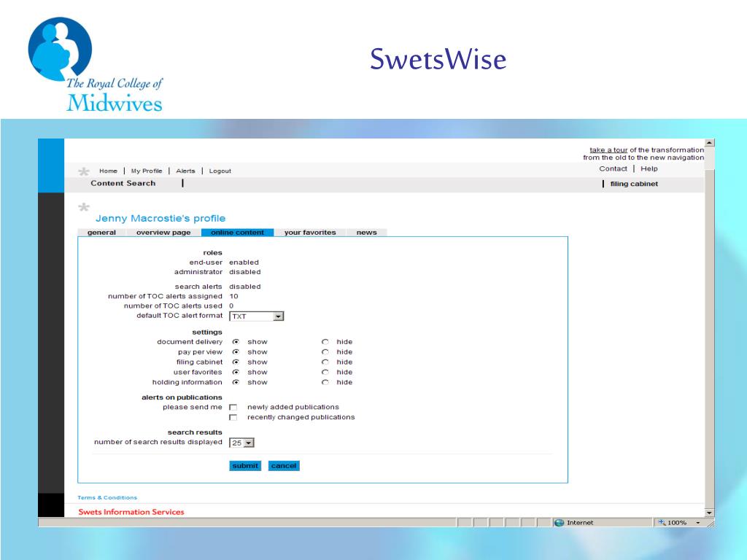Click the search alerts disabled value
Viewport: 747px width, 560px height.
tap(245, 287)
